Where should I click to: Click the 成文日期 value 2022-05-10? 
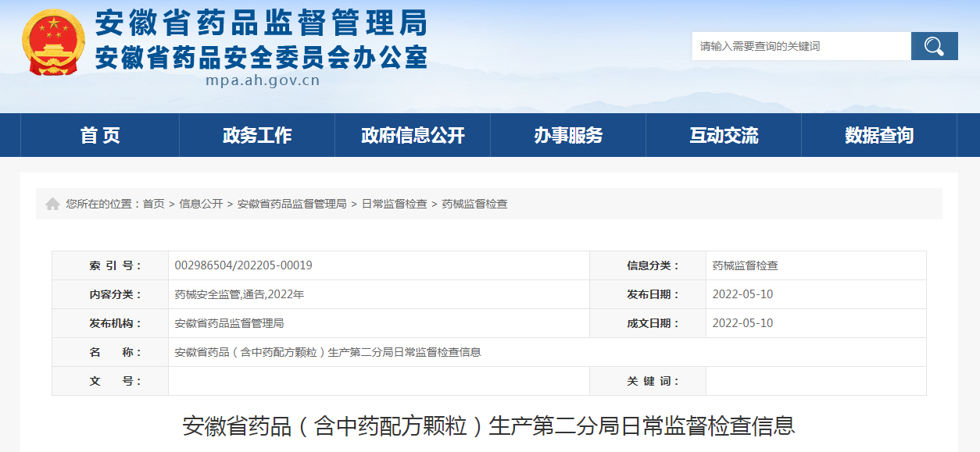[743, 323]
